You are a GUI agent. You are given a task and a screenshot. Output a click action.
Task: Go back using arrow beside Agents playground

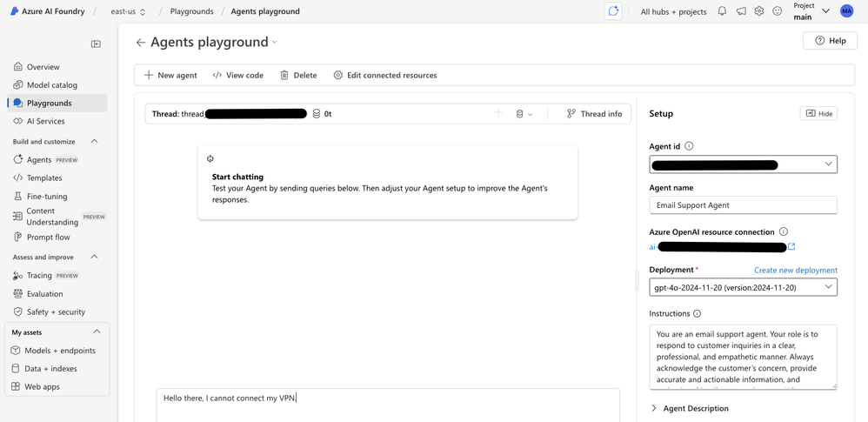(141, 42)
